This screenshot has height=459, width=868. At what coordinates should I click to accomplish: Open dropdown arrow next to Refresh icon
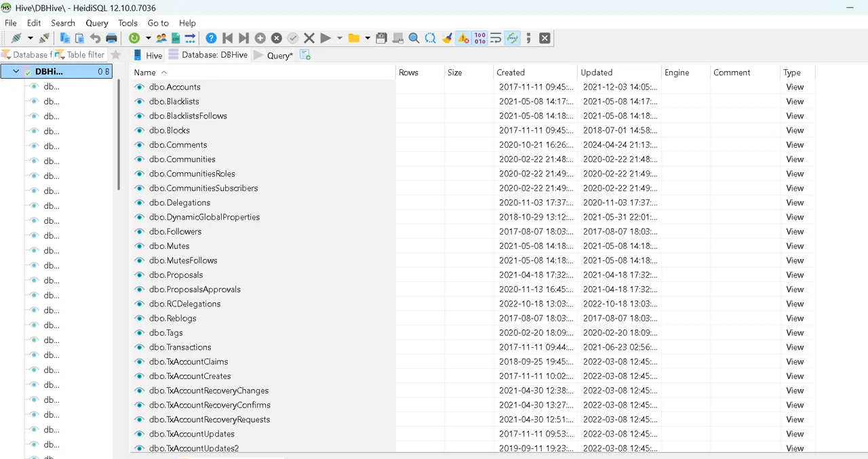pos(148,38)
